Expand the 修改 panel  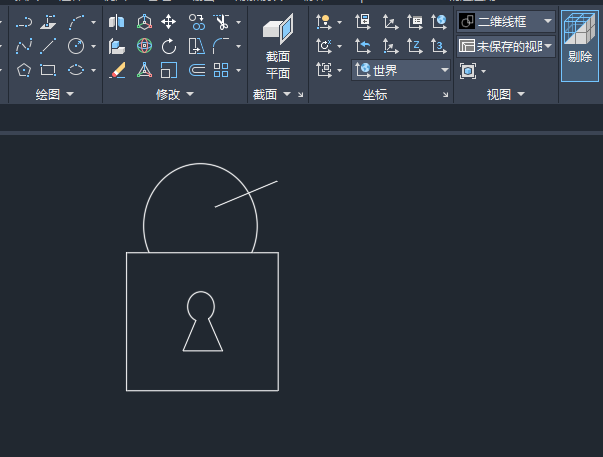coord(175,94)
